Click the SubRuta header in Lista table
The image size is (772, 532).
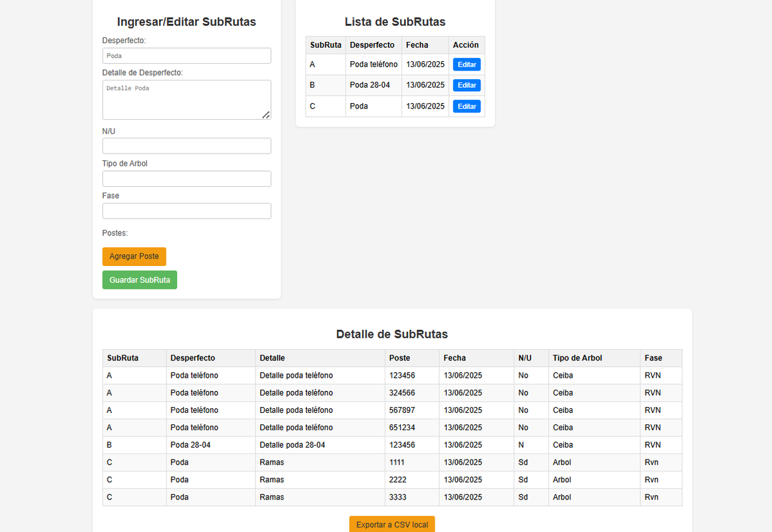tap(325, 45)
